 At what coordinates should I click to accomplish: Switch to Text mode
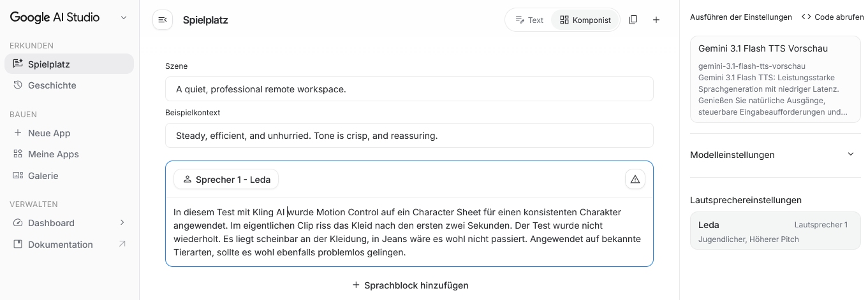coord(529,20)
